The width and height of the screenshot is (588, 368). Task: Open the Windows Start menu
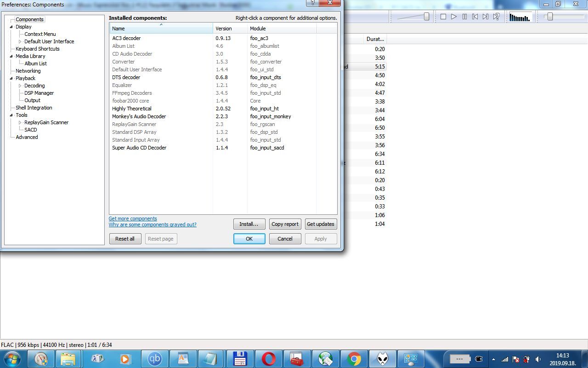12,359
